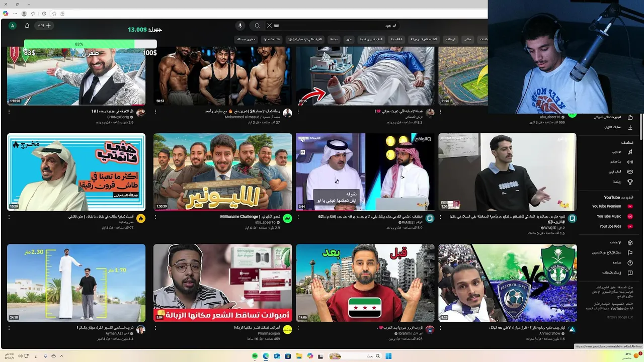644x362 pixels.
Task: Select the 'مباشر' filter chip
Action: [x=468, y=39]
